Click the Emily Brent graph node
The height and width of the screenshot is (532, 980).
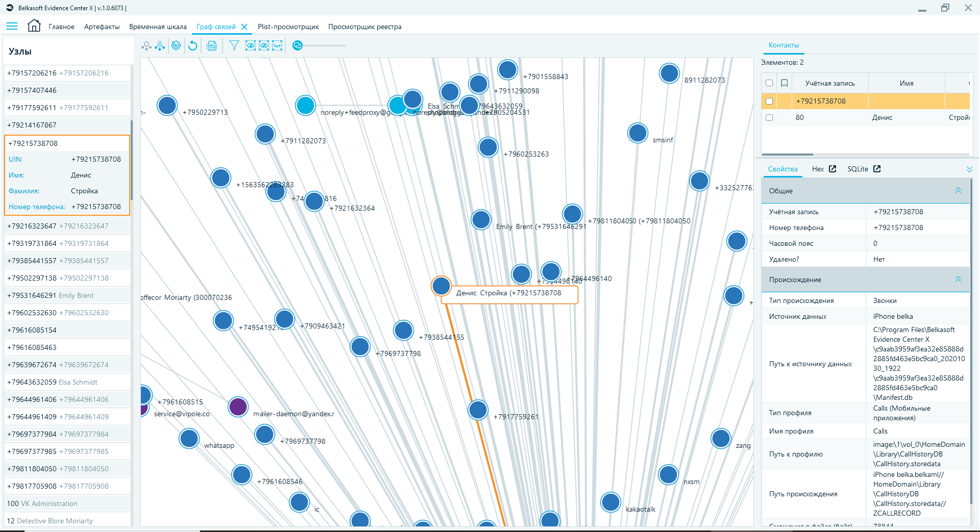click(x=481, y=220)
